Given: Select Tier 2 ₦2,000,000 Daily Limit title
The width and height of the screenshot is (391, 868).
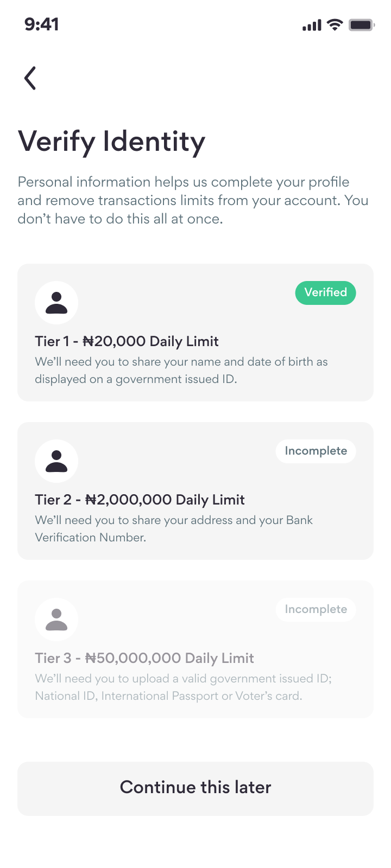Looking at the screenshot, I should [140, 500].
